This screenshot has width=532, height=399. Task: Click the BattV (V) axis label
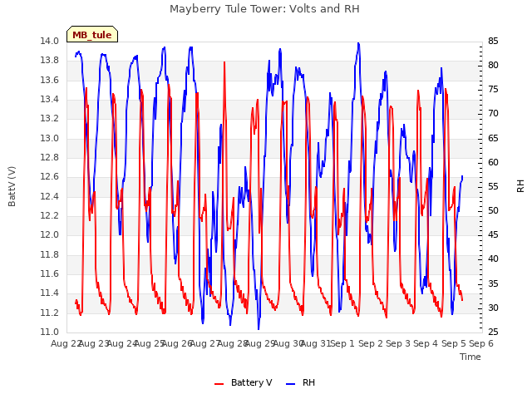pos(12,186)
